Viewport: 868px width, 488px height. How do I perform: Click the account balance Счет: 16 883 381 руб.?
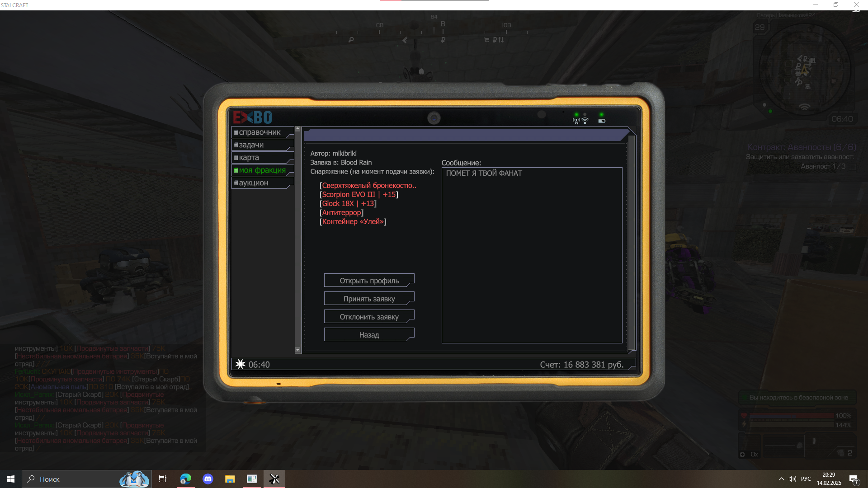pos(582,365)
